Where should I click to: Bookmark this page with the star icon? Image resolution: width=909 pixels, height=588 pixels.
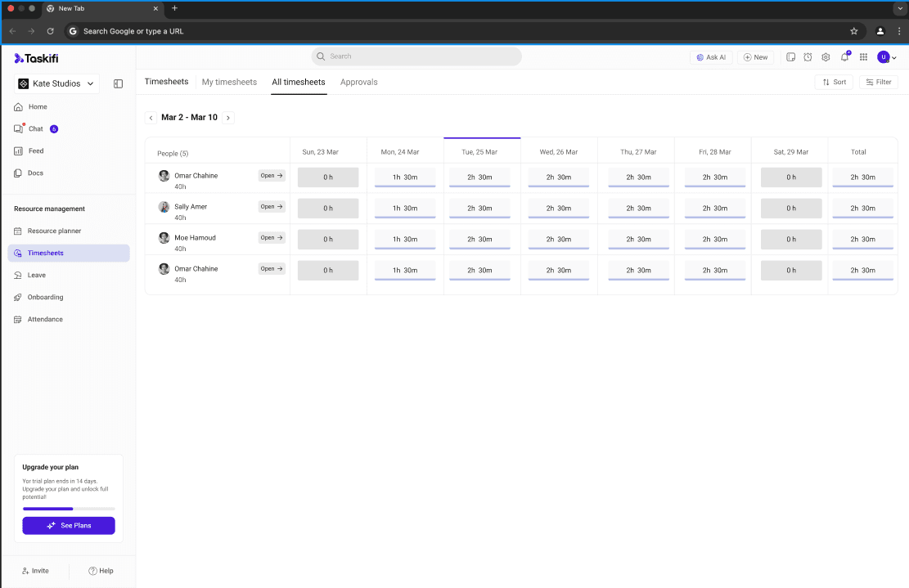click(x=854, y=31)
